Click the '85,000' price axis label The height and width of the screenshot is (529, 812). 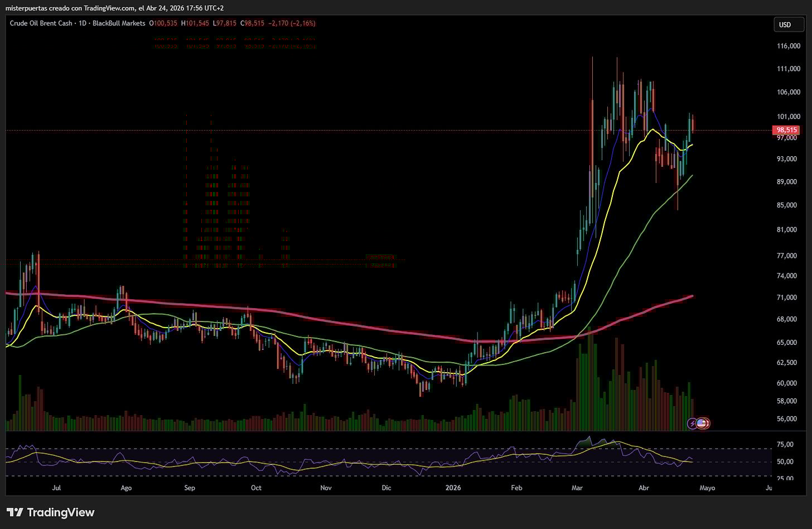[x=788, y=205]
